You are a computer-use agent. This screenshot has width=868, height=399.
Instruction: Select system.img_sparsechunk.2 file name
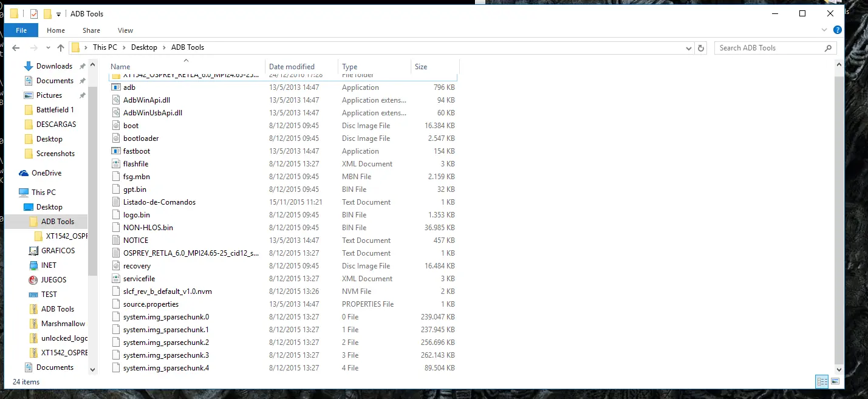[166, 343]
